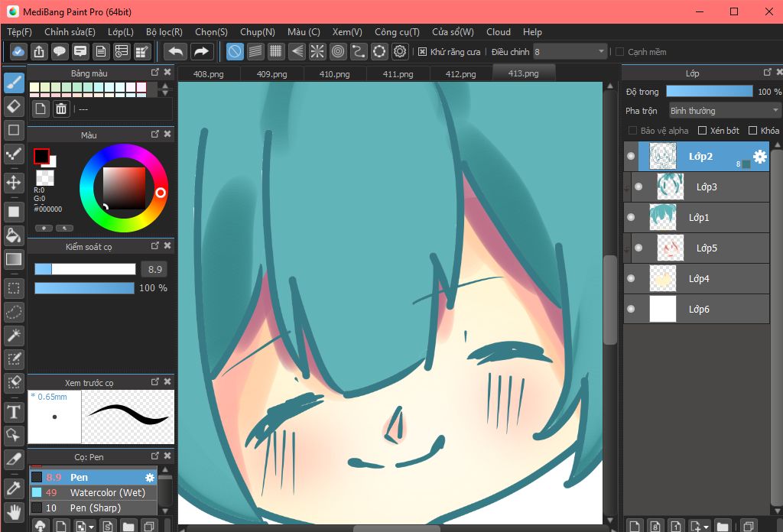Enable parallel lines snap guide
The width and height of the screenshot is (783, 532).
pos(255,51)
